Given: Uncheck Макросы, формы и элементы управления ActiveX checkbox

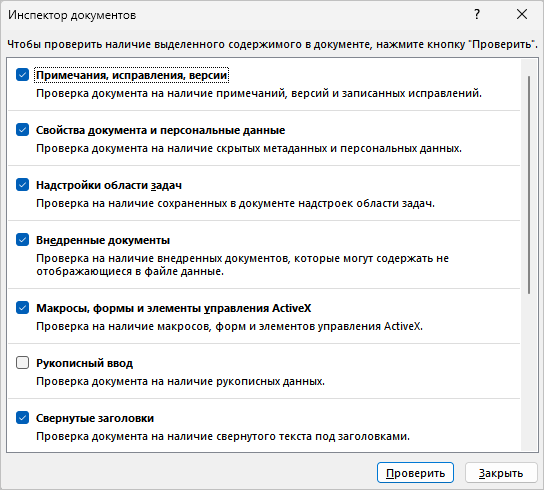Looking at the screenshot, I should click(23, 308).
